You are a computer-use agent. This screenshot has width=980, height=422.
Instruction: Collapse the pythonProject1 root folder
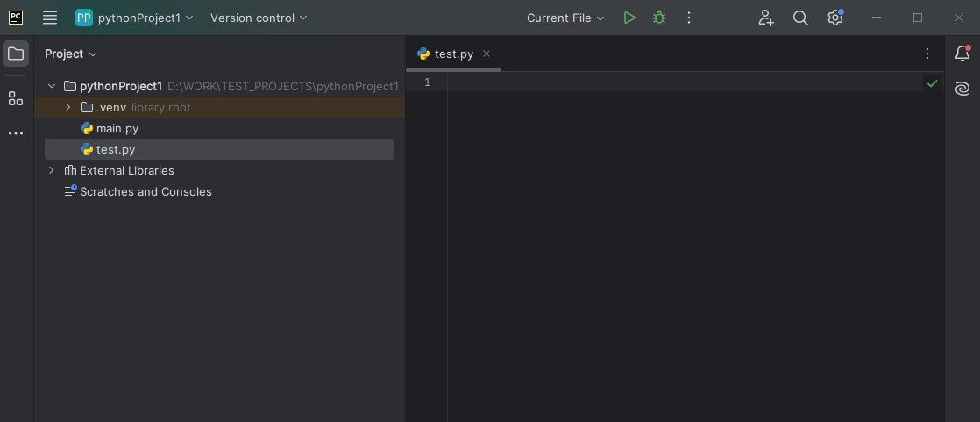(52, 86)
